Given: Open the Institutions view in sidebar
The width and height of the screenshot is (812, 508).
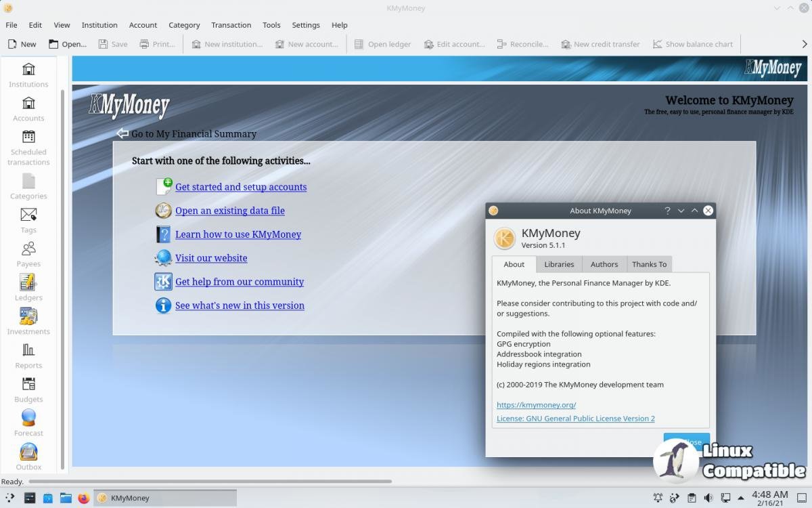Looking at the screenshot, I should click(28, 75).
